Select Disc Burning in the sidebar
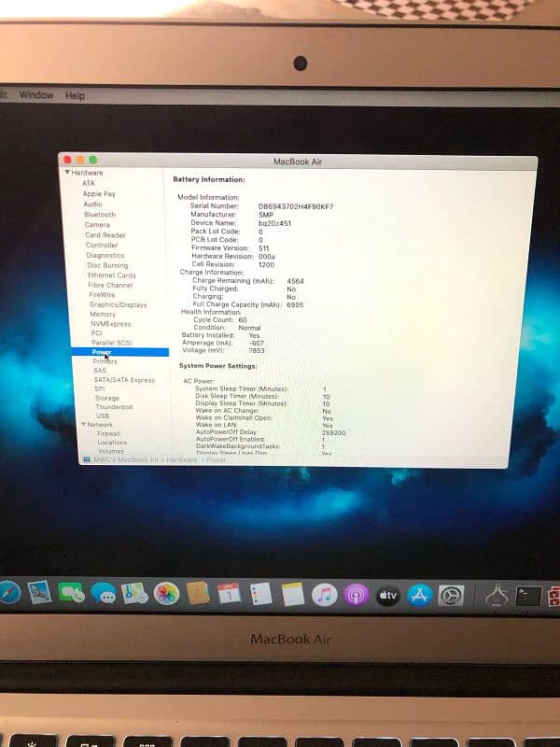 [107, 265]
